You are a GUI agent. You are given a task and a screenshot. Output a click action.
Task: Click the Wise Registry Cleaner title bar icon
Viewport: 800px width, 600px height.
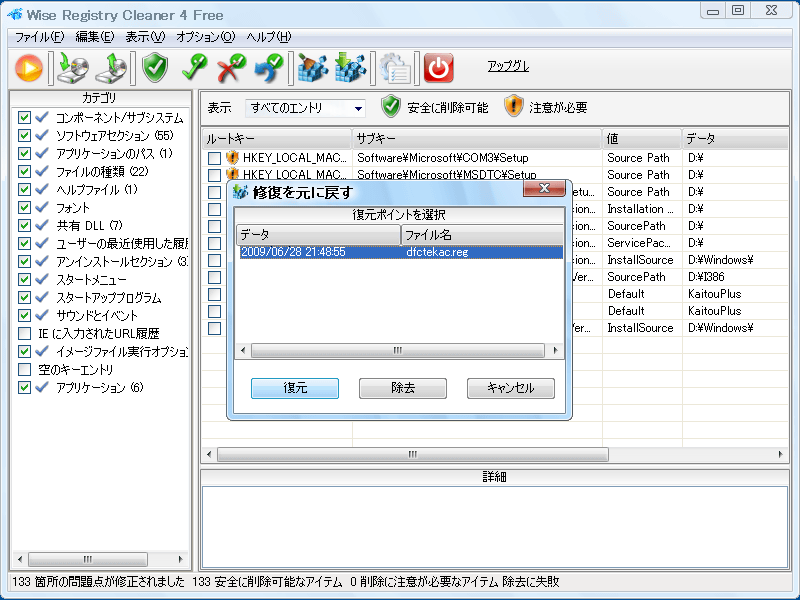[x=14, y=15]
